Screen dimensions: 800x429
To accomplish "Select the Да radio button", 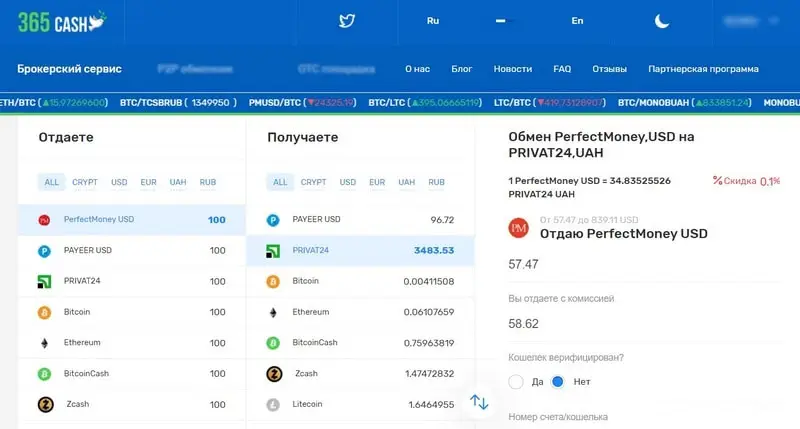I will (516, 382).
